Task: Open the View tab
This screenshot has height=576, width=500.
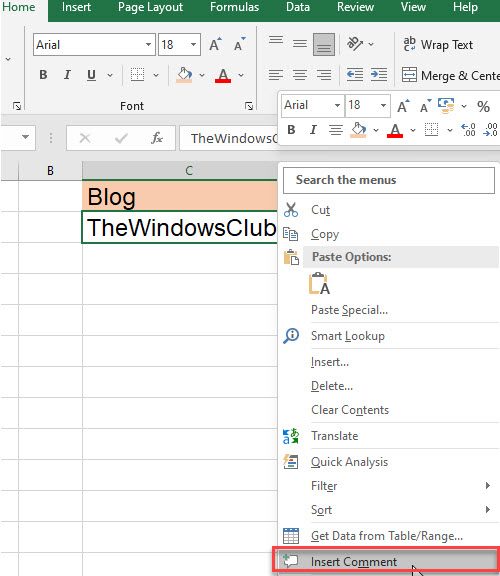Action: click(x=413, y=7)
